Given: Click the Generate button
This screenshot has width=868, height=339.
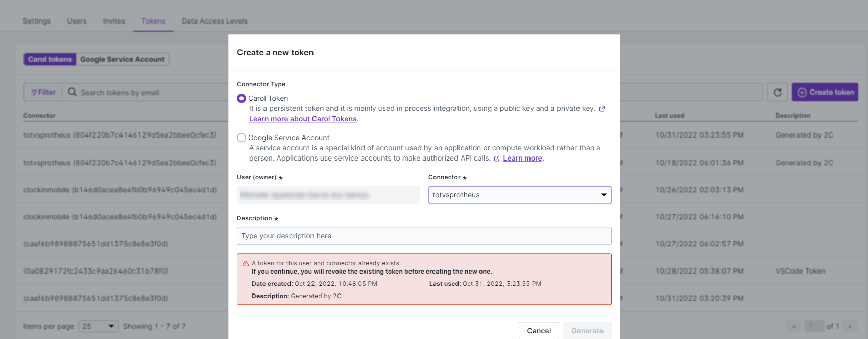Looking at the screenshot, I should click(587, 331).
